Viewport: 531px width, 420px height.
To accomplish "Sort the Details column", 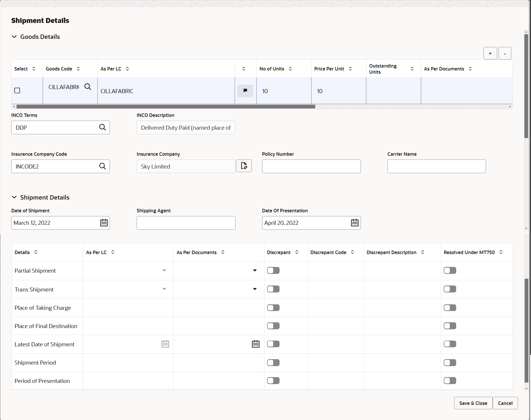I will (x=36, y=252).
